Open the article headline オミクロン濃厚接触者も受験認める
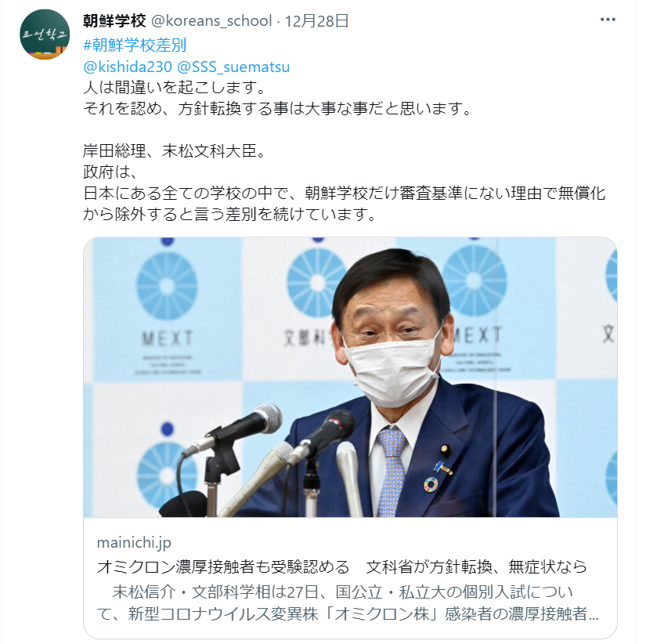The image size is (664, 644). pyautogui.click(x=223, y=566)
